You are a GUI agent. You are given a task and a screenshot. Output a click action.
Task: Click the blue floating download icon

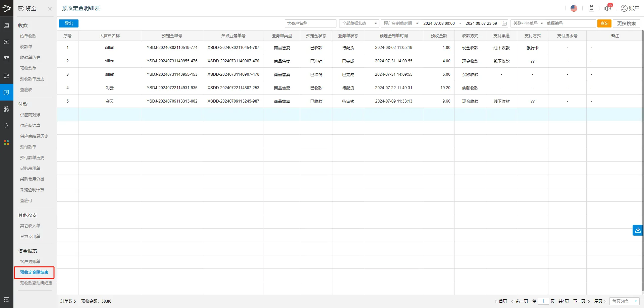(x=638, y=230)
